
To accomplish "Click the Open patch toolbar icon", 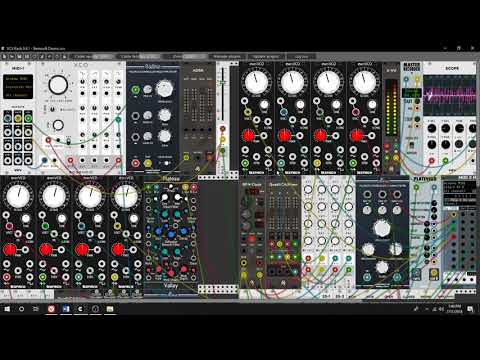I will (x=12, y=57).
